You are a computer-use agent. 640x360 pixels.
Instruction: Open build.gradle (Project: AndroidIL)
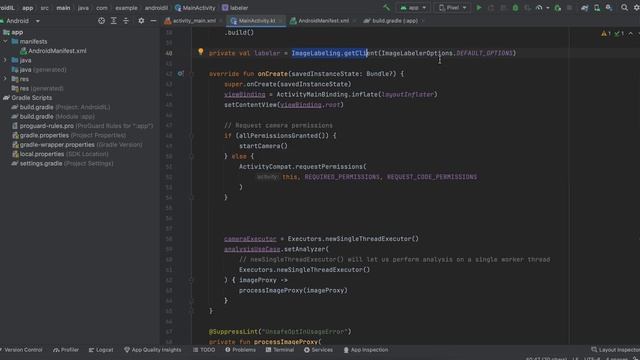click(x=61, y=107)
